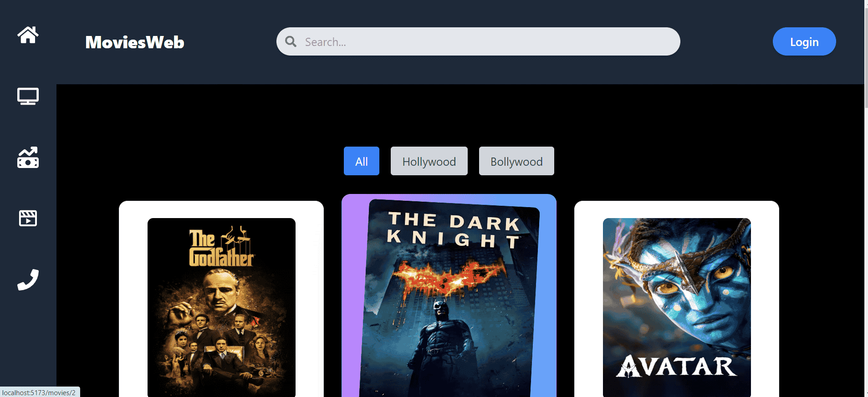Select the Hollywood filter tab
The height and width of the screenshot is (397, 868).
[x=429, y=161]
